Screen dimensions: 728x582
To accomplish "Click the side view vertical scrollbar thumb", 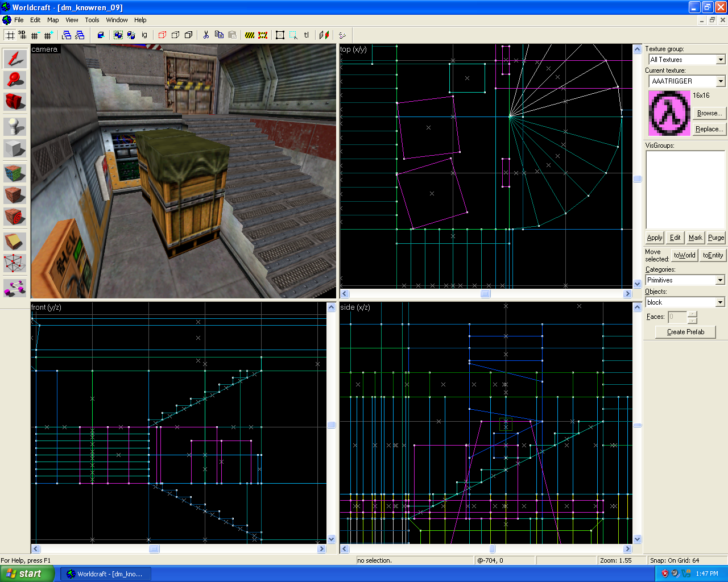I will [638, 425].
